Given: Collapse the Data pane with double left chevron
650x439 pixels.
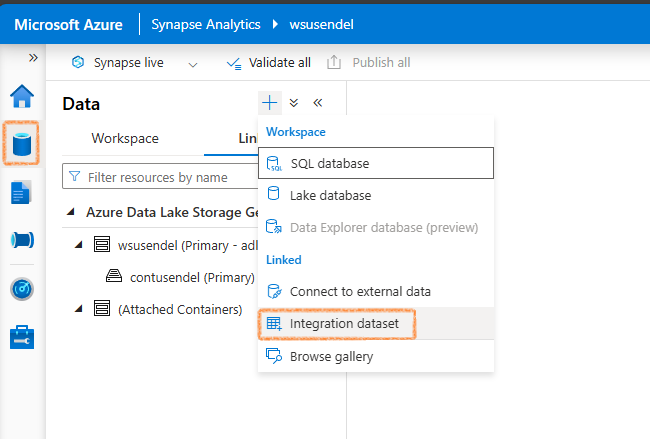Looking at the screenshot, I should [x=318, y=102].
